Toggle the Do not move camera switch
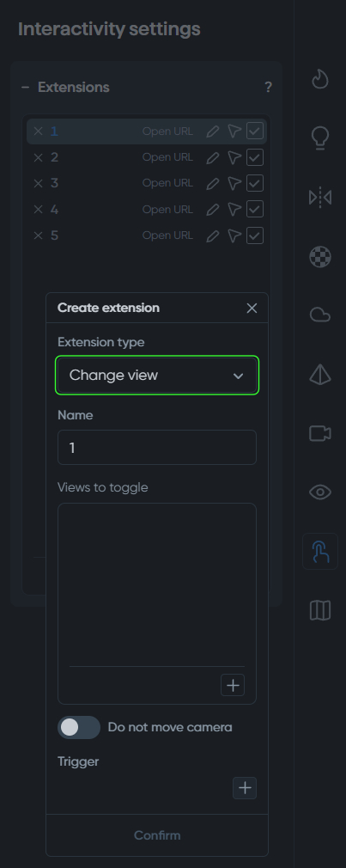The image size is (346, 868). pyautogui.click(x=79, y=727)
